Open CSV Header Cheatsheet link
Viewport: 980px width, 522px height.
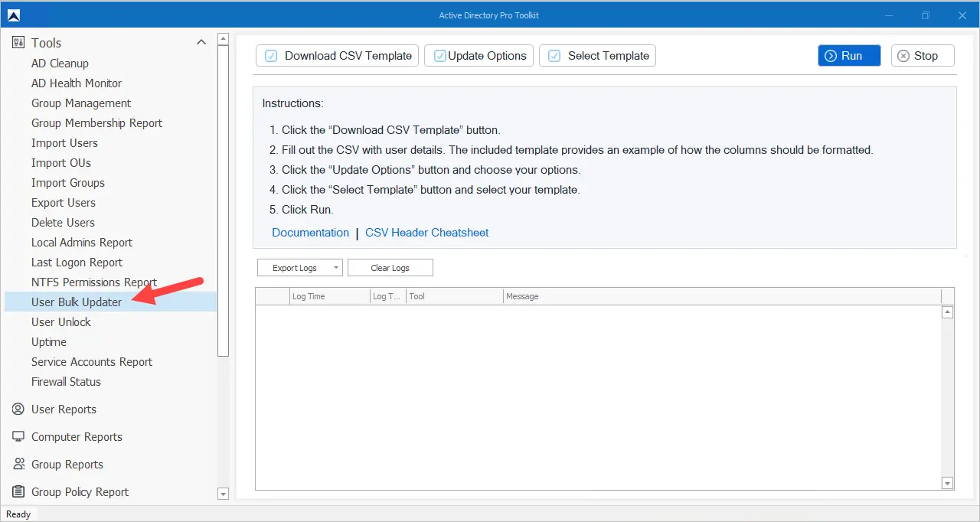click(x=427, y=233)
